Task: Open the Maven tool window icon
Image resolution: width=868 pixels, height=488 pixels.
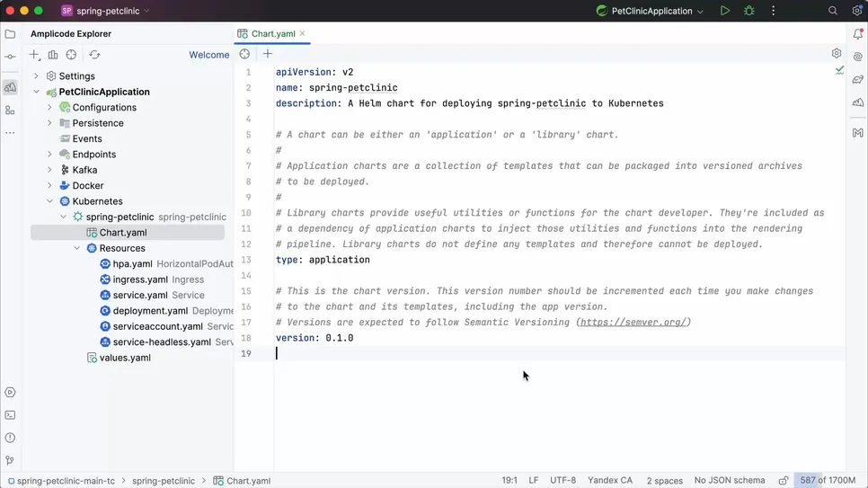Action: [857, 133]
